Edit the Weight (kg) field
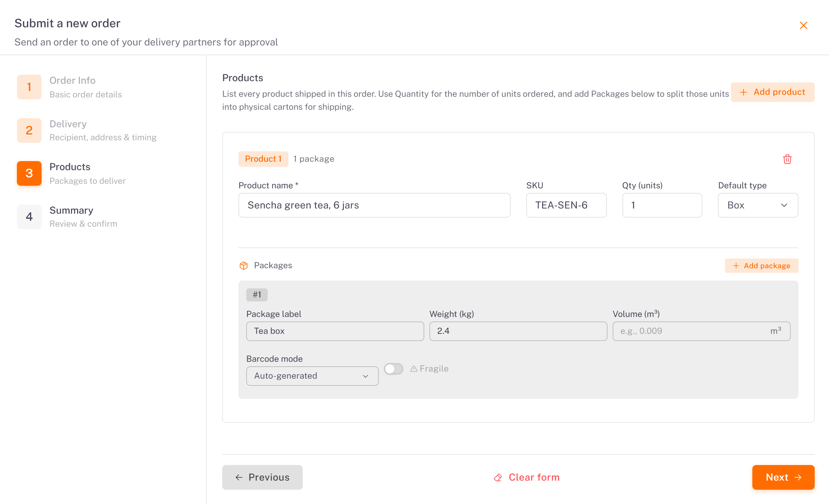 (518, 331)
